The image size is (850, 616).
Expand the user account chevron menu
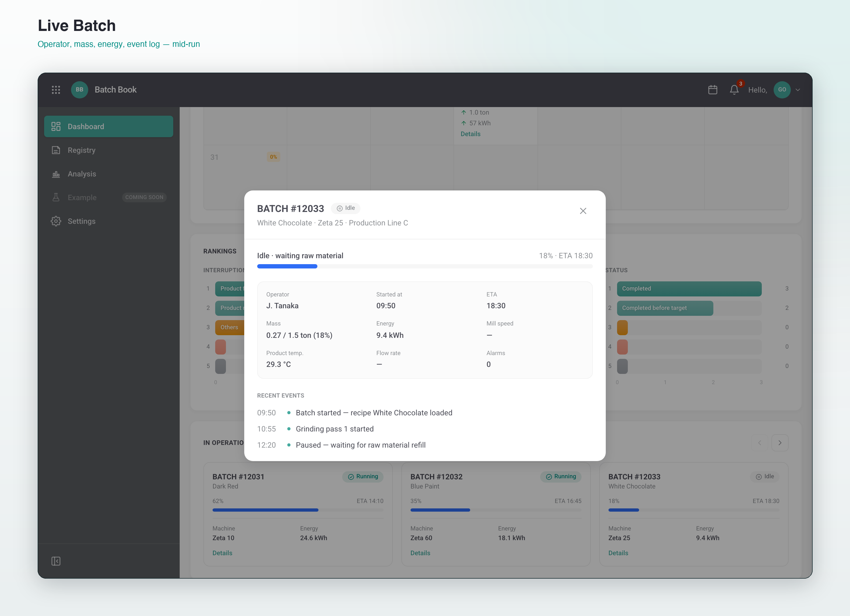pyautogui.click(x=798, y=90)
